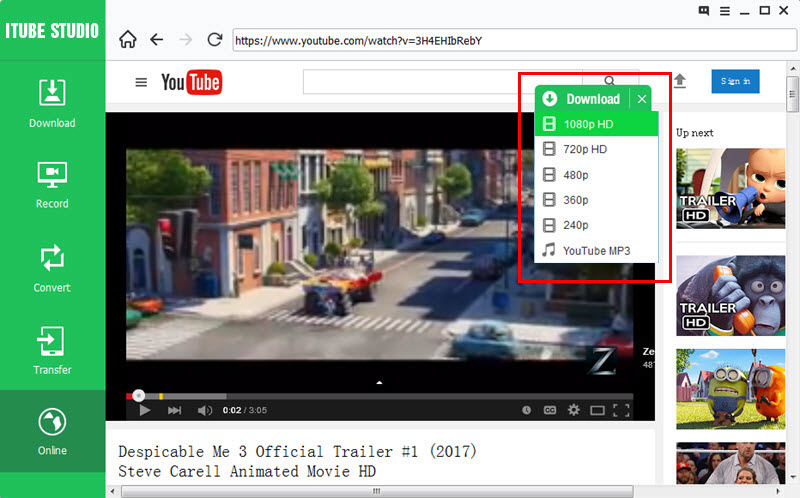Screen dimensions: 800x498
Task: Choose 240p download quality
Action: (x=596, y=225)
